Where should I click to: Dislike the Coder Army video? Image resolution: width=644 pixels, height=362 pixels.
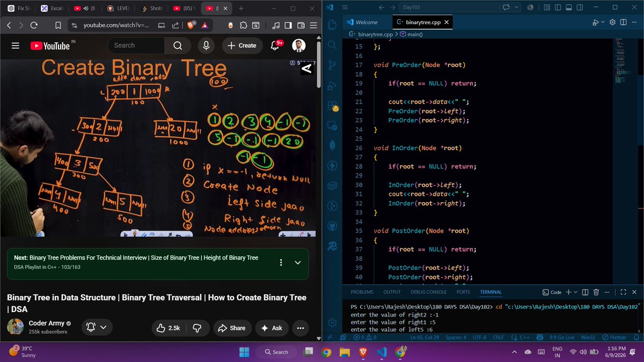[x=197, y=328]
